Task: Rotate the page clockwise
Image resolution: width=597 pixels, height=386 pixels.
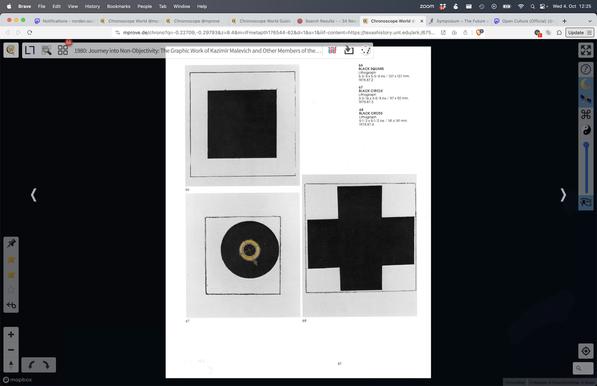Action: click(x=46, y=365)
